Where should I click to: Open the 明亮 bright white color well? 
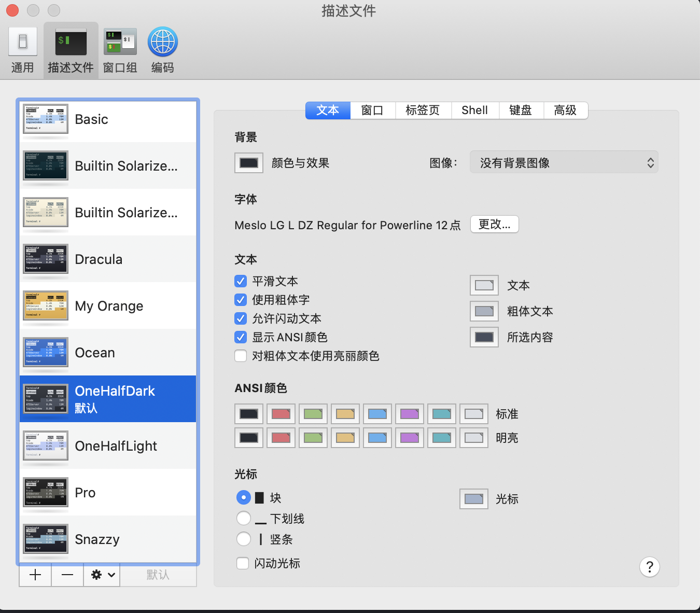tap(474, 438)
